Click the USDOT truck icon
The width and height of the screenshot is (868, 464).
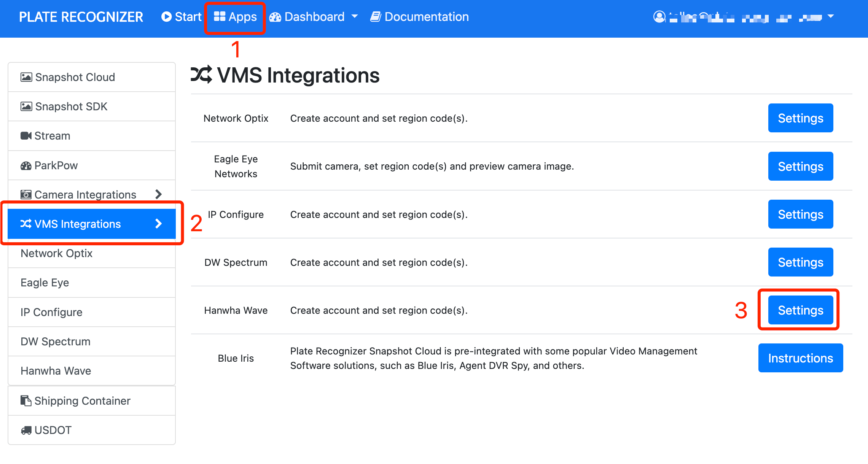click(x=26, y=430)
